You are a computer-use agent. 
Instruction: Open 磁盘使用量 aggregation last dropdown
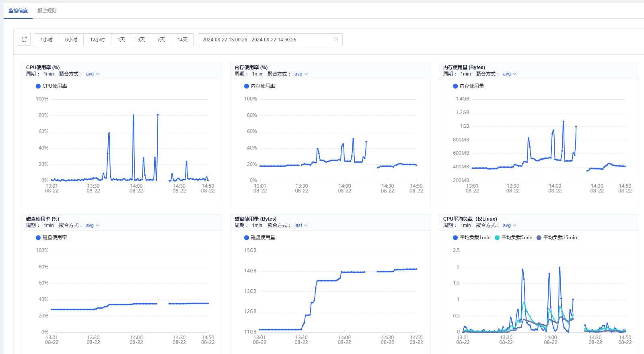(x=300, y=225)
